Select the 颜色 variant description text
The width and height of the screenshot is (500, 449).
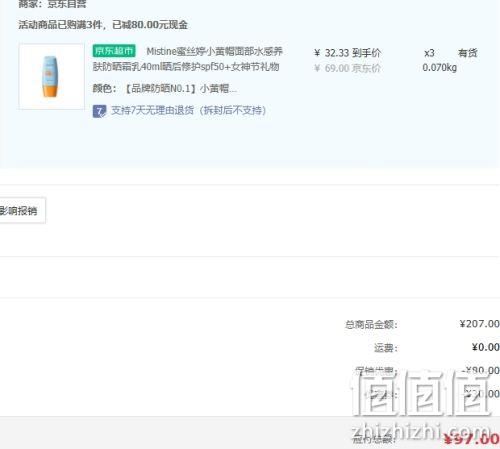coord(164,89)
